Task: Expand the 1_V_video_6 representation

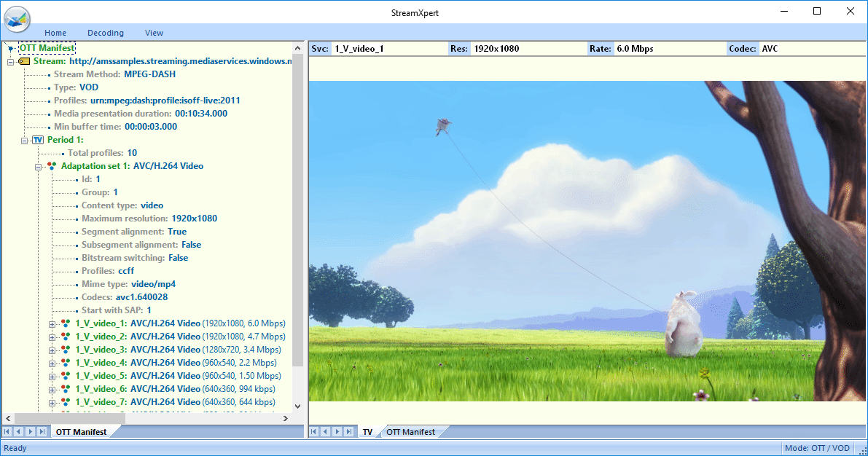Action: (52, 390)
